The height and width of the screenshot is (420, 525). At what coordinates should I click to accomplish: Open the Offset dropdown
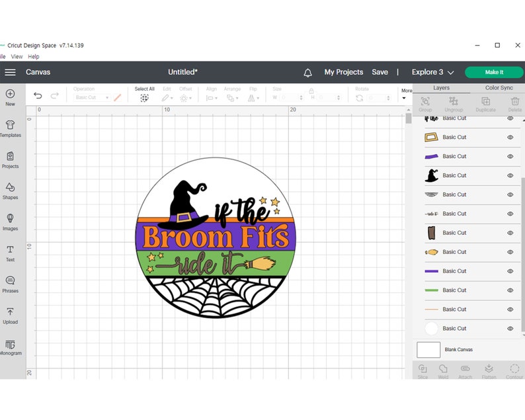[x=186, y=98]
